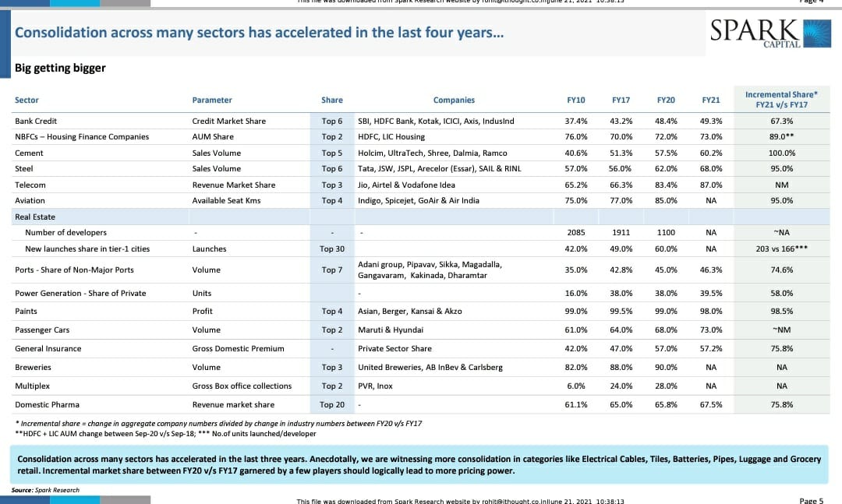Select the 'Aviation' sector cell
The width and height of the screenshot is (842, 504).
tap(30, 200)
